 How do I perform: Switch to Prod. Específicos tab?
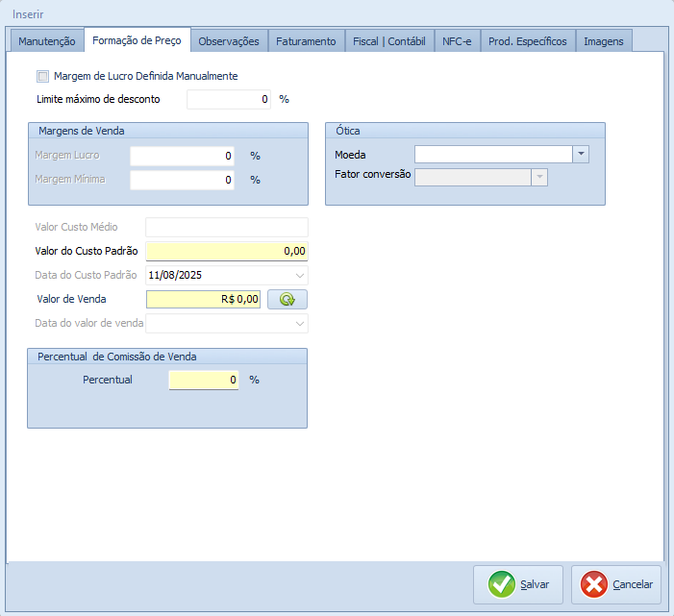tap(527, 41)
